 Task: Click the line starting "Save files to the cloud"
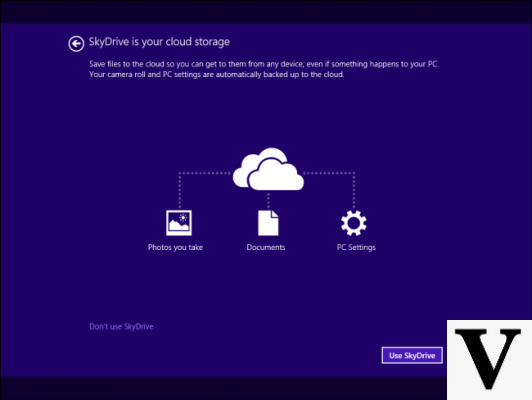(x=264, y=64)
